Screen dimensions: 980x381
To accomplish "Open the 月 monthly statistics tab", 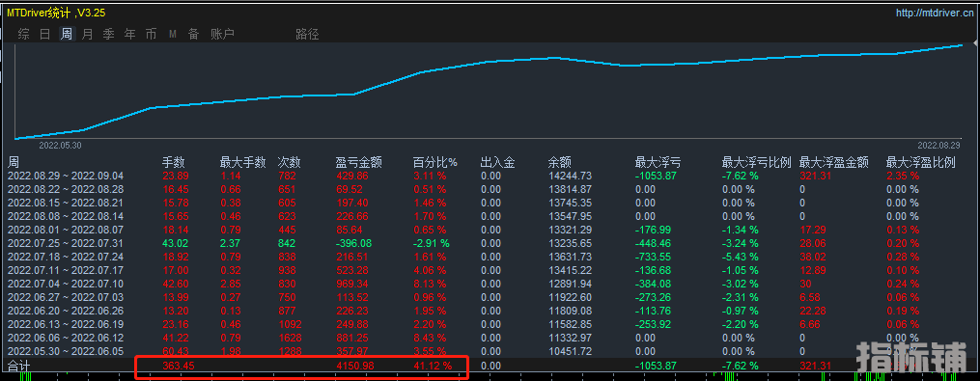I will pos(88,35).
